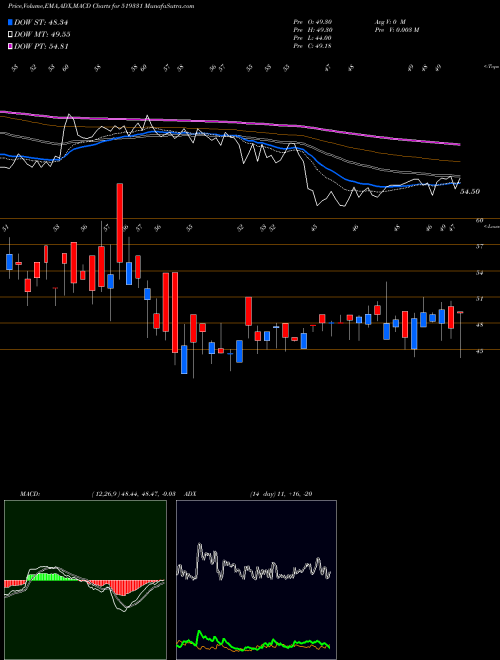Click the 51 price axis label
The image size is (500, 660).
(480, 299)
